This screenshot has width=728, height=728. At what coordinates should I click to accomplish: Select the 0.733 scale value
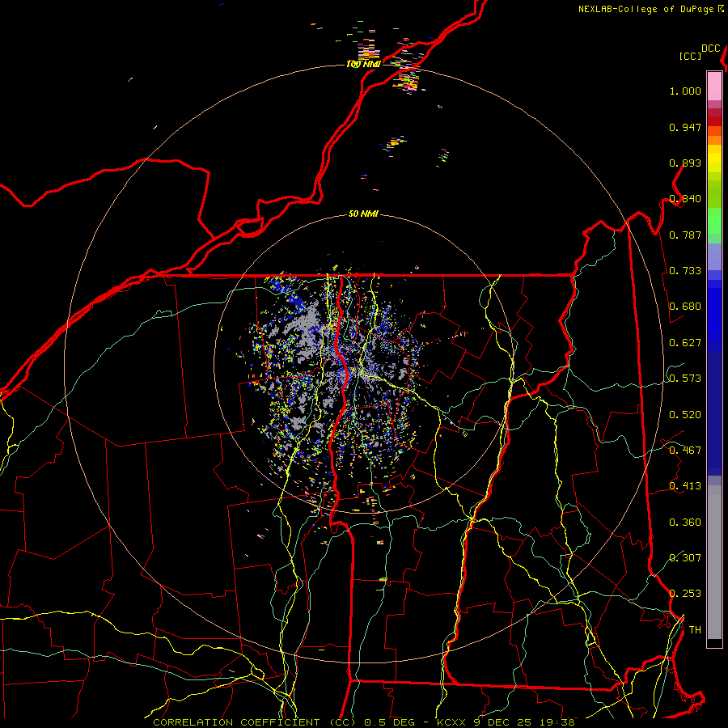pyautogui.click(x=685, y=271)
